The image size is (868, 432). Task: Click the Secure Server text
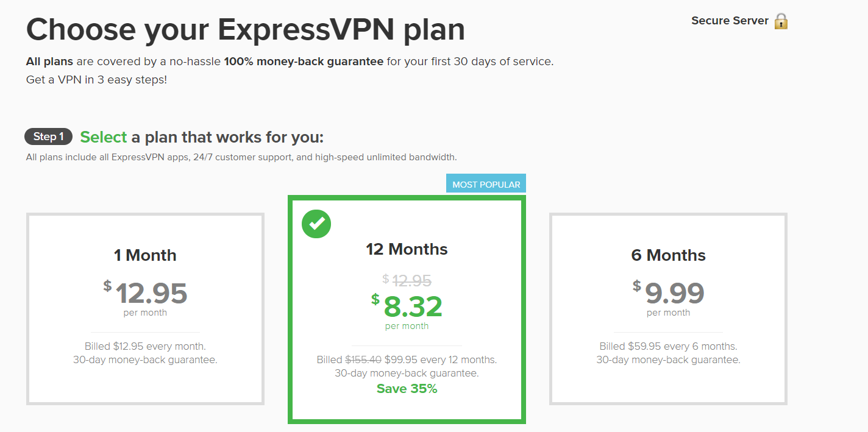[730, 21]
